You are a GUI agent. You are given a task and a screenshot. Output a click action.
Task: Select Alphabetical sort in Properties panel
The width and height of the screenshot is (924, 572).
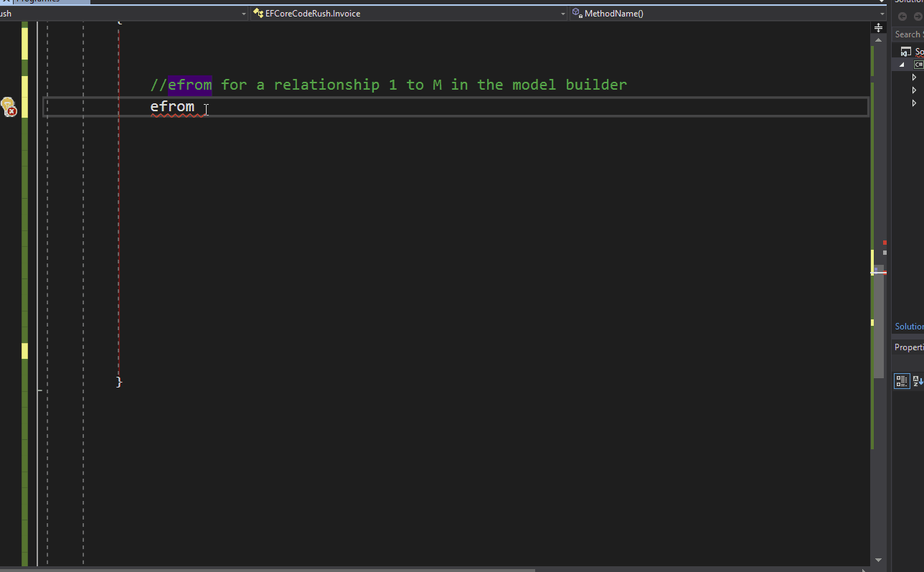pyautogui.click(x=918, y=381)
